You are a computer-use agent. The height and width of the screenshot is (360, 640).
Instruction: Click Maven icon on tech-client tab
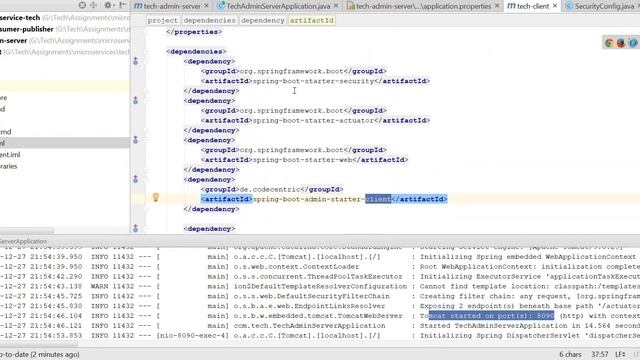[x=511, y=6]
